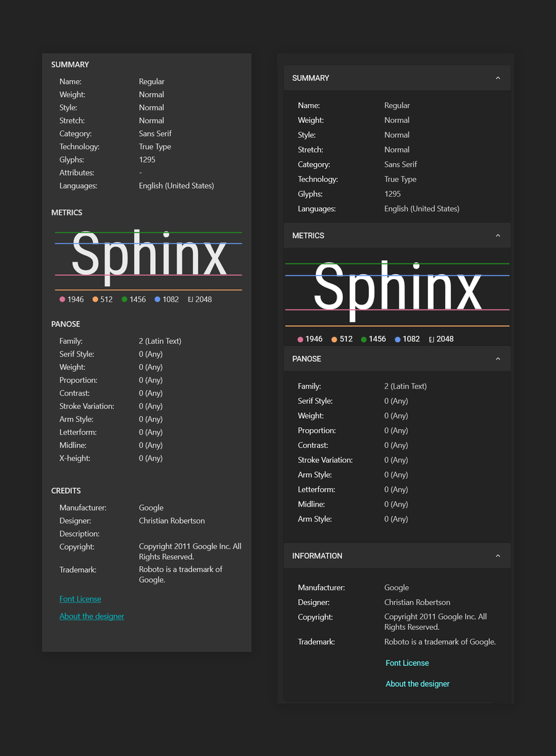The image size is (556, 756).
Task: Select Sans Serif category value in right panel
Action: click(401, 164)
